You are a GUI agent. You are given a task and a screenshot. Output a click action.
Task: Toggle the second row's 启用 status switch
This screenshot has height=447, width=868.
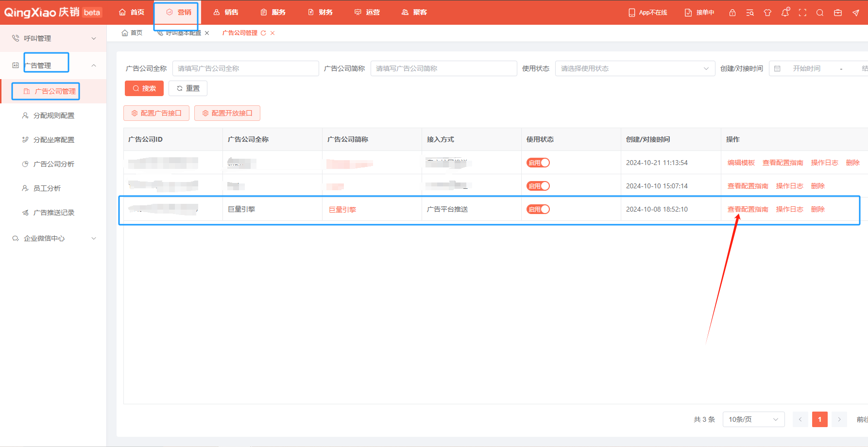click(x=538, y=186)
